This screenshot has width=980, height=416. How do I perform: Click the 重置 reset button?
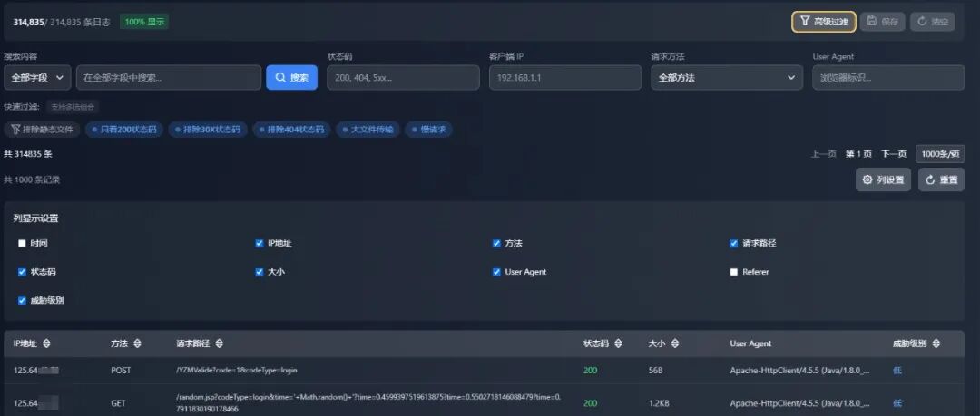(x=941, y=179)
